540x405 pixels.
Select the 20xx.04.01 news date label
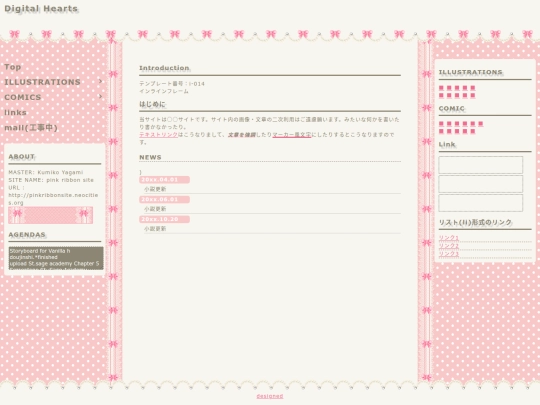point(164,180)
